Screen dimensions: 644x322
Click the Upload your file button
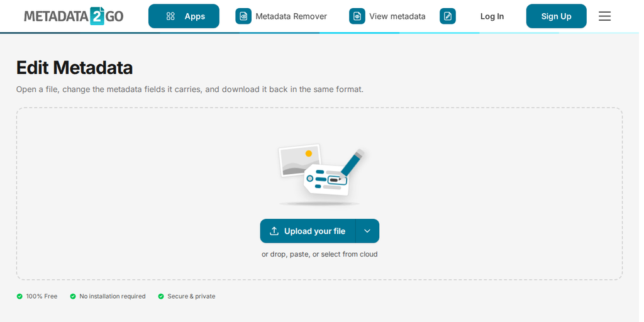click(x=308, y=231)
